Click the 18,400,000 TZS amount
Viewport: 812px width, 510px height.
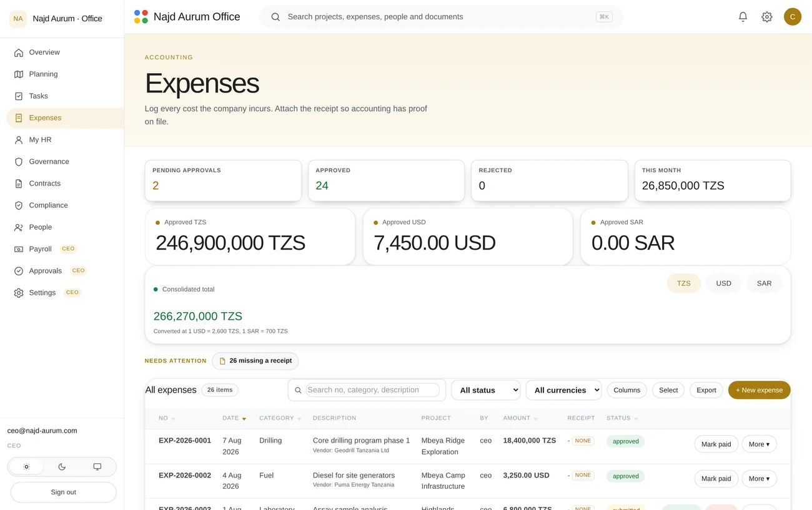click(x=530, y=441)
